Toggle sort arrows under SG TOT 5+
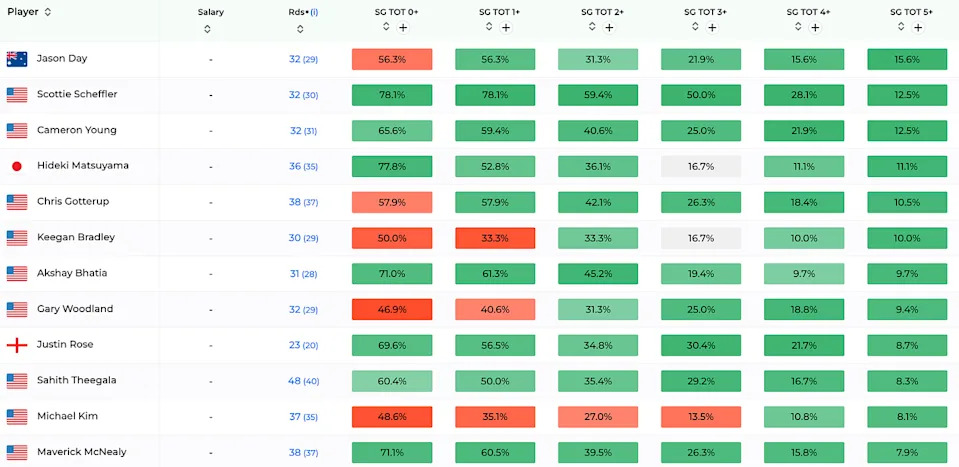 (901, 28)
